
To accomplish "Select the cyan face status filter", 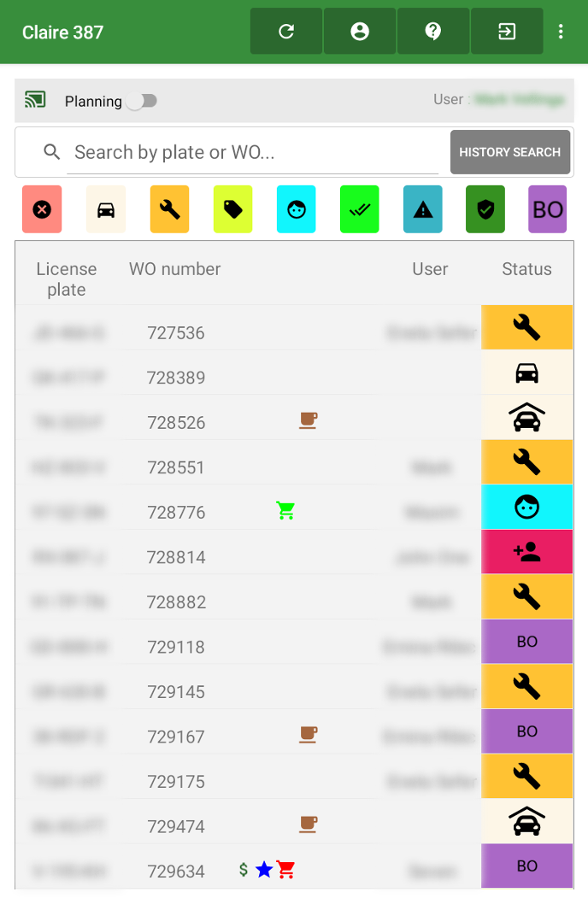I will coord(297,209).
